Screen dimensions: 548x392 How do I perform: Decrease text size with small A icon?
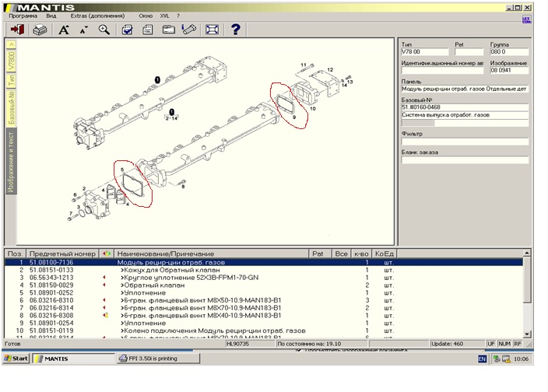84,30
